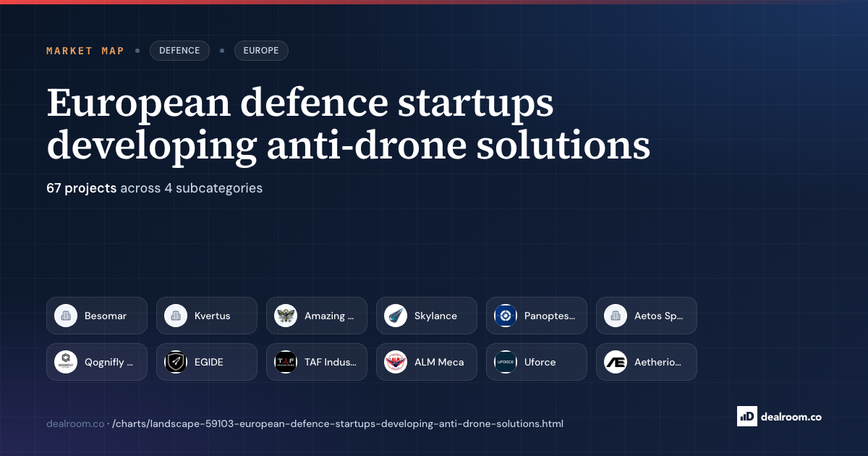This screenshot has width=868, height=456.
Task: Click the "Amazing ..." company name text
Action: click(329, 316)
